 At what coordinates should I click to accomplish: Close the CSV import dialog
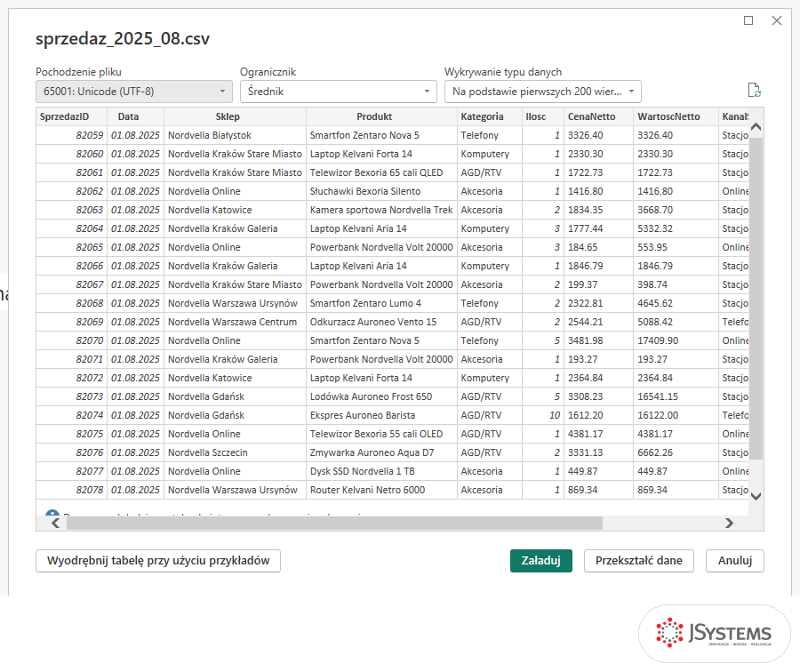click(x=777, y=20)
